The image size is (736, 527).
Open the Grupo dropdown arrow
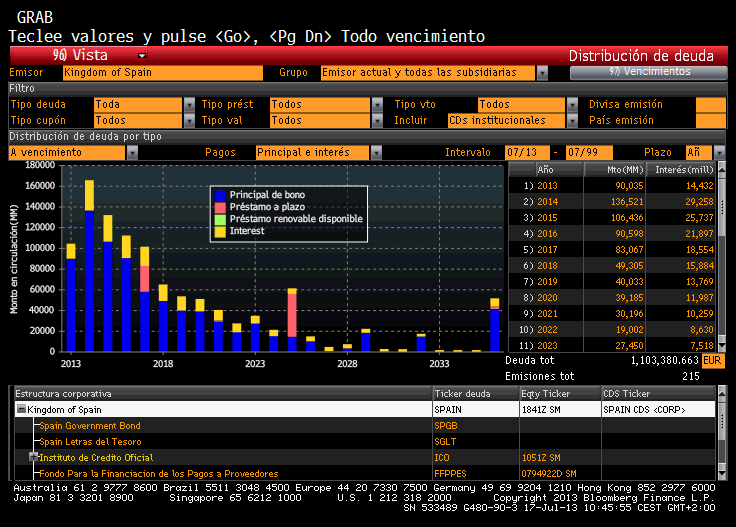542,73
